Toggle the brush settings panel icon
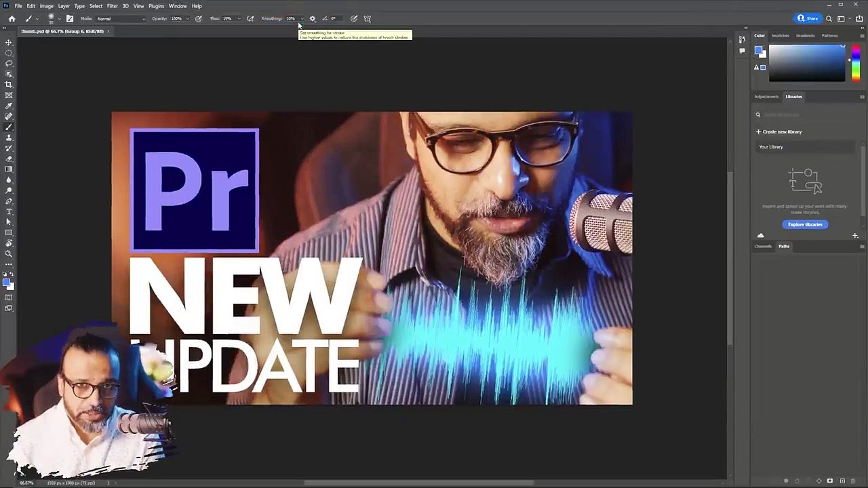Screen dimensions: 868x488 coord(70,18)
